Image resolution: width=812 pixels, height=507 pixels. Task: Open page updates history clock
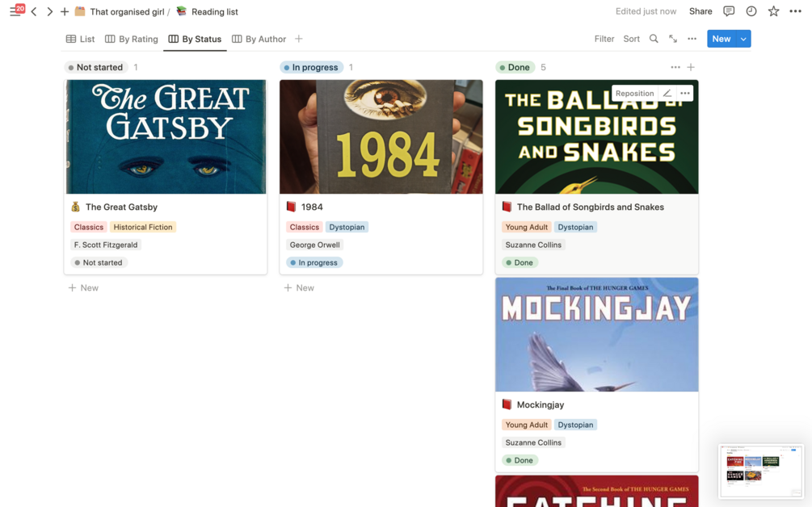click(751, 11)
